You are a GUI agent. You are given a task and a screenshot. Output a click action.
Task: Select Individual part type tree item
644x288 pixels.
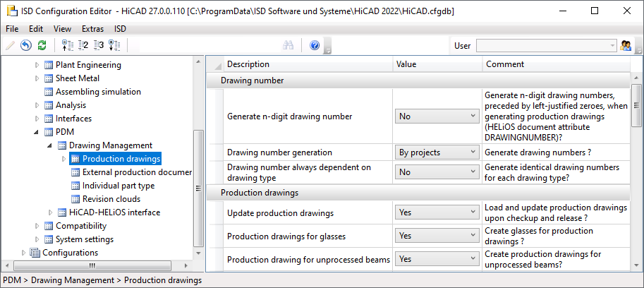click(x=119, y=186)
